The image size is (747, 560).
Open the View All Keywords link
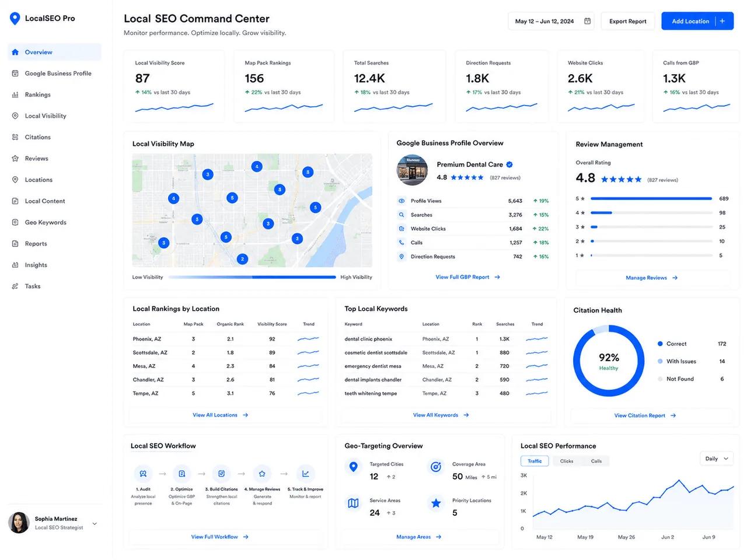(441, 415)
